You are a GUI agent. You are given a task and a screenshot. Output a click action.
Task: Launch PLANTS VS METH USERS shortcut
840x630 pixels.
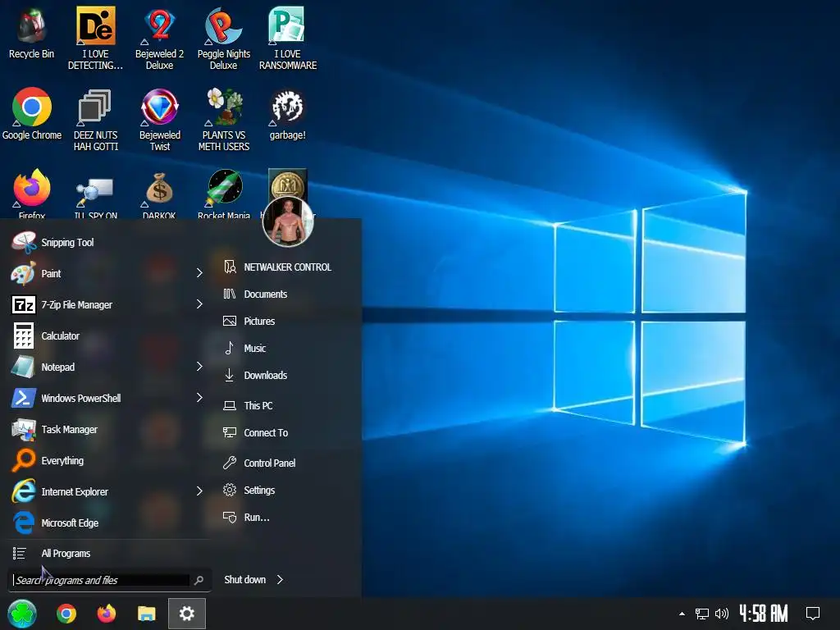tap(223, 120)
